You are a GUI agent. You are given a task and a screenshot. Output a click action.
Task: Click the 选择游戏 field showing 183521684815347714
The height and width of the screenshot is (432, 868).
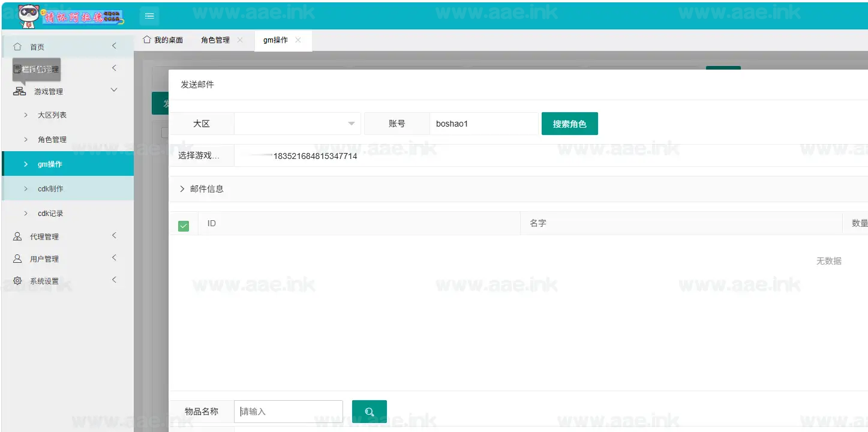[551, 156]
